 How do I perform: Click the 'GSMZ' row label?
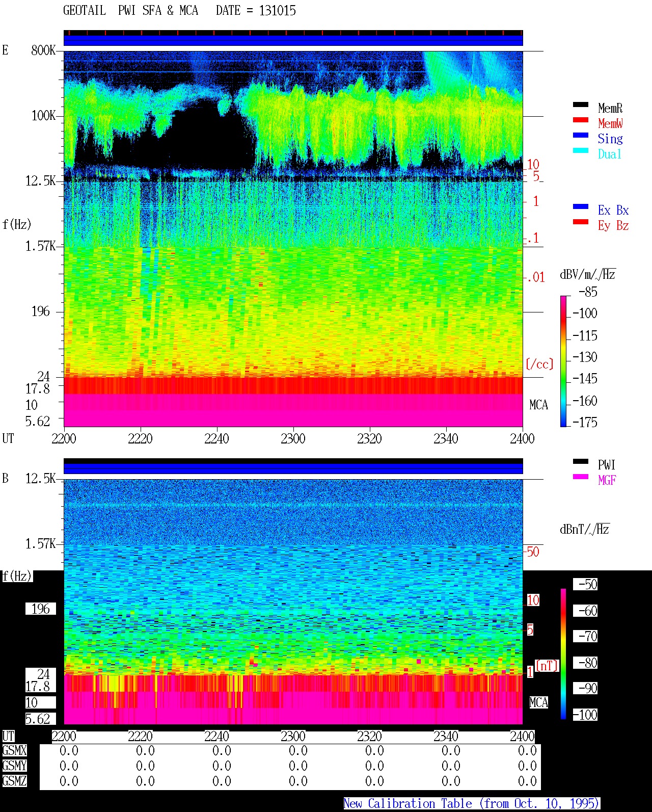coord(14,781)
